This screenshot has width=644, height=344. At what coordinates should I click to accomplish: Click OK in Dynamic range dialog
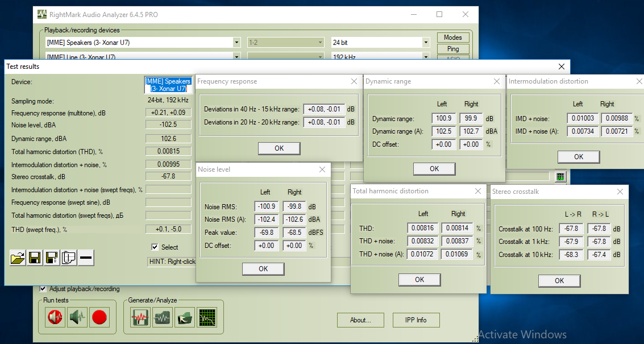pyautogui.click(x=434, y=168)
